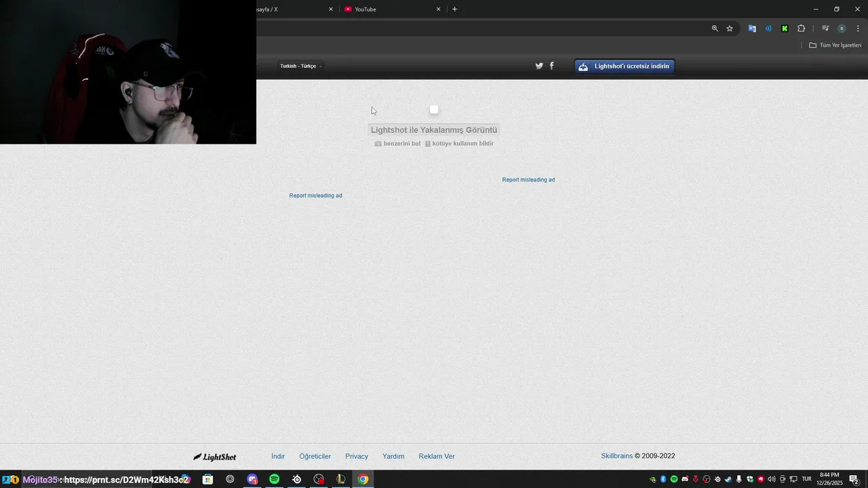868x488 pixels.
Task: Click Lightshot'ı ücretsiz indirin download button
Action: point(625,66)
